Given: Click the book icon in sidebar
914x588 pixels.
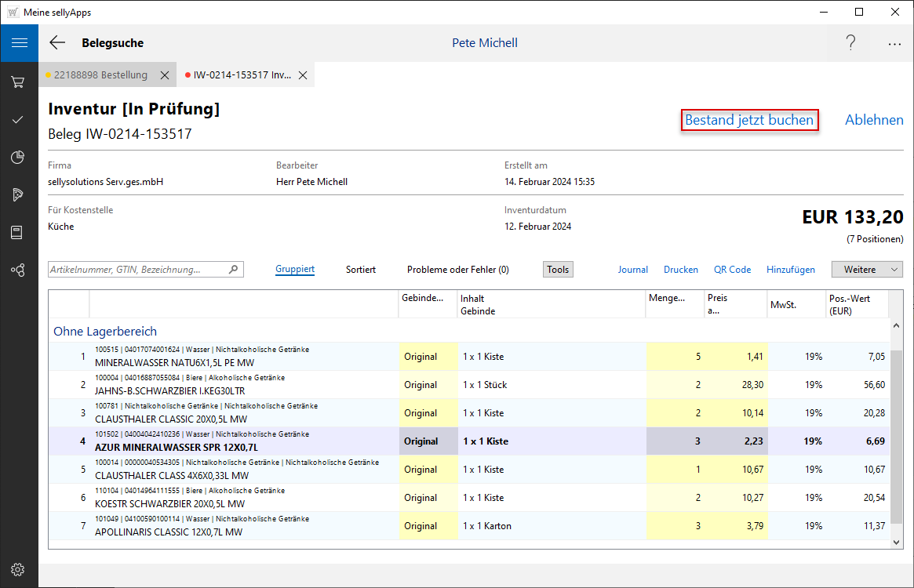Looking at the screenshot, I should (x=18, y=233).
